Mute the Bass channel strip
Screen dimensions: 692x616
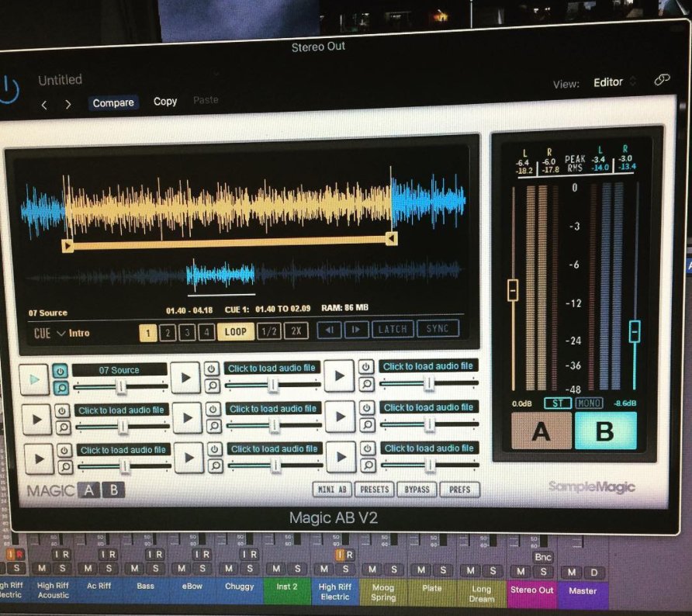(x=135, y=569)
